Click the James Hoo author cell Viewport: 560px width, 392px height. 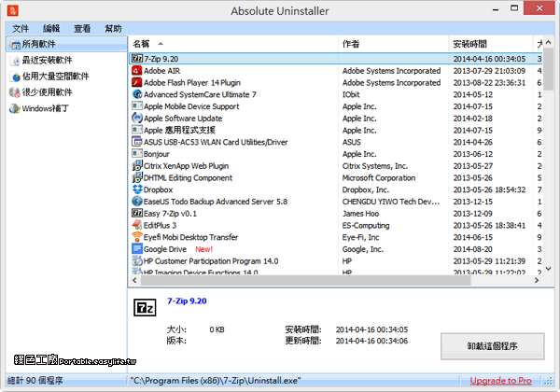360,214
